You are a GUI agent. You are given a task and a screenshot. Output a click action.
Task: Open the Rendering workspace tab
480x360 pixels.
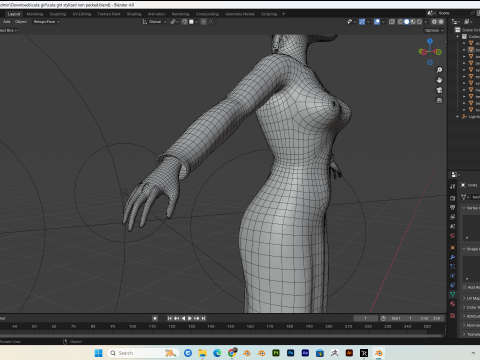pos(180,14)
